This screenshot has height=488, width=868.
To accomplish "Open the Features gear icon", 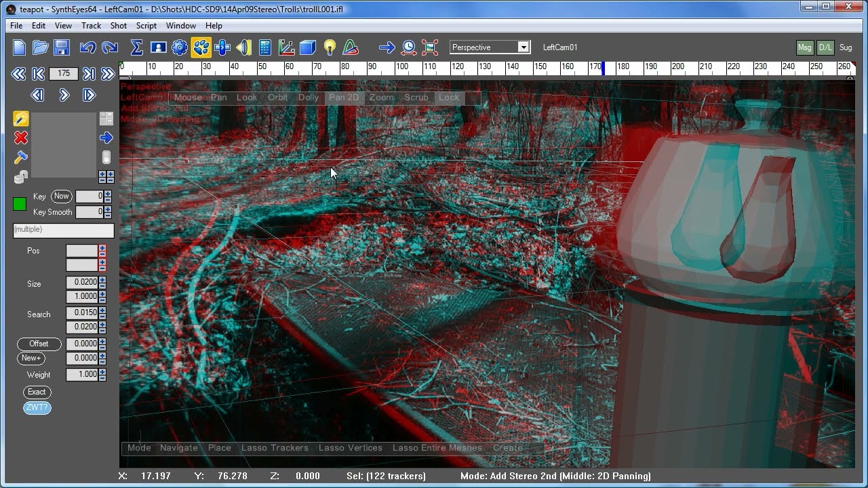I will click(180, 47).
